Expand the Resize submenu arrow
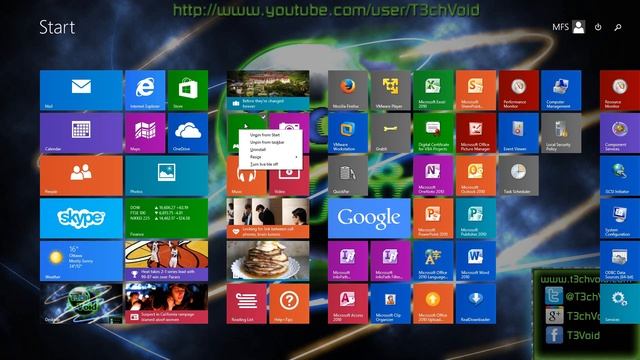 tap(297, 157)
